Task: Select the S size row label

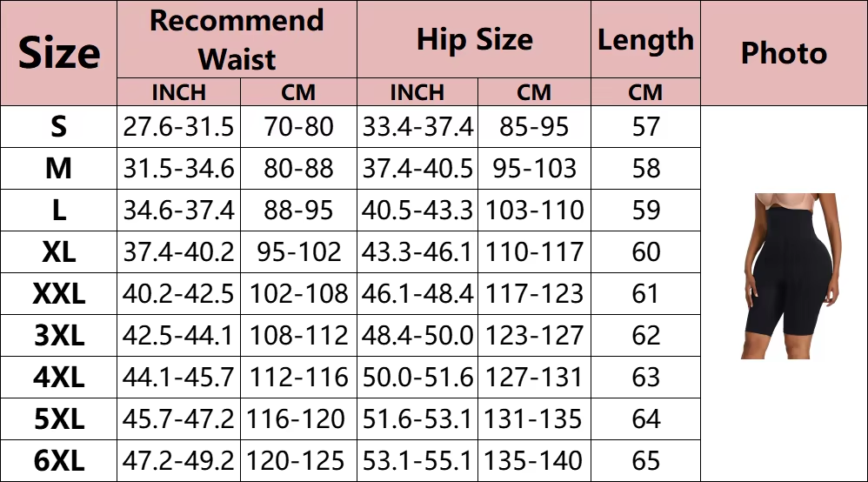Action: coord(58,127)
